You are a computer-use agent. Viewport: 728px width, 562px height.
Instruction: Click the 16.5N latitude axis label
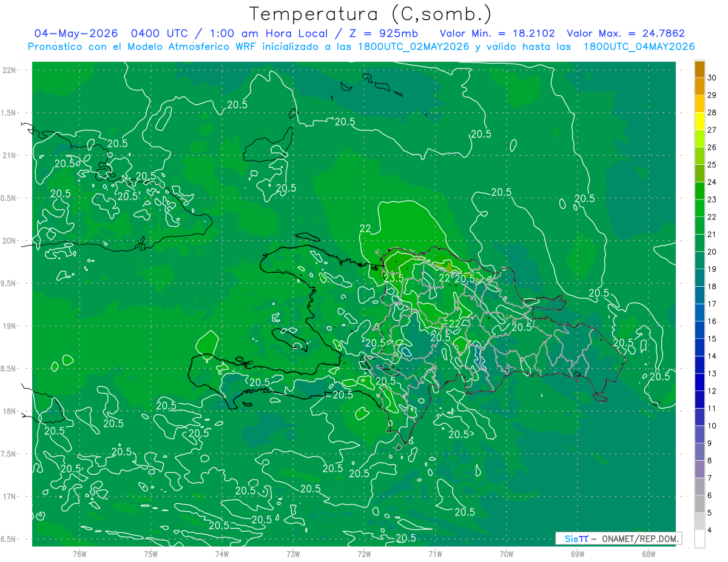[8, 539]
